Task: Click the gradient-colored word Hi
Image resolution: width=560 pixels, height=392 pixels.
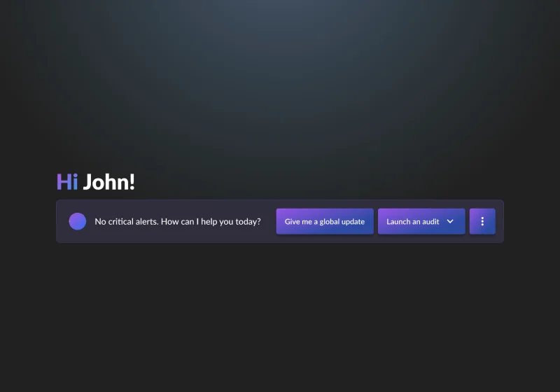Action: 67,182
